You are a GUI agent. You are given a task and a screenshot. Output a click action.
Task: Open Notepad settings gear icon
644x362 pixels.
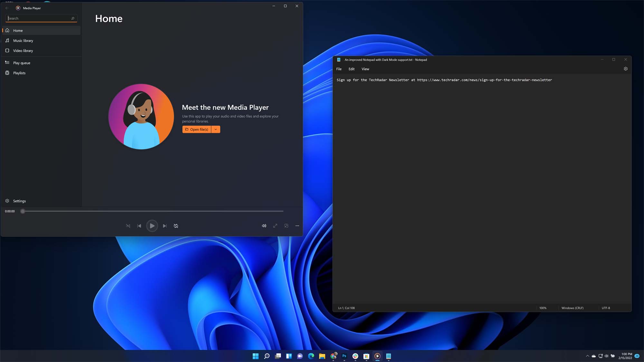pyautogui.click(x=626, y=69)
